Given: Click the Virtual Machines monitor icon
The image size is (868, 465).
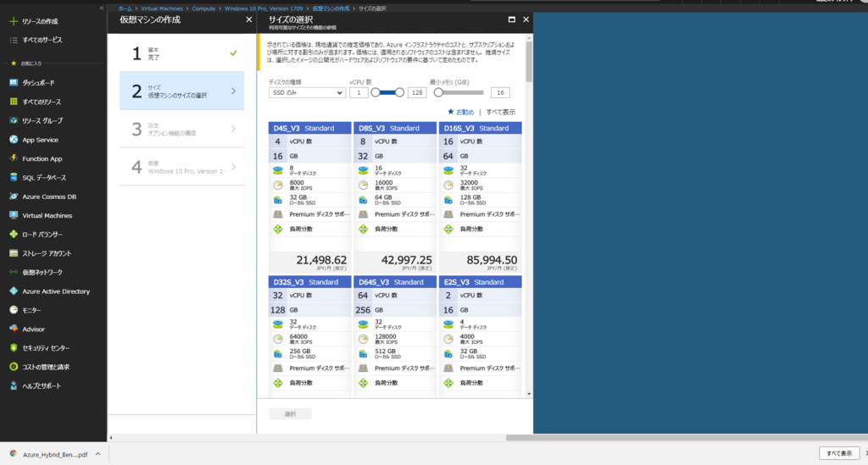Looking at the screenshot, I should 14,215.
